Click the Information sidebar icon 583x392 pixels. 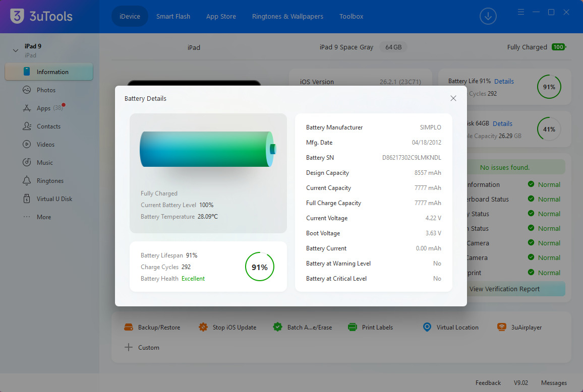27,72
